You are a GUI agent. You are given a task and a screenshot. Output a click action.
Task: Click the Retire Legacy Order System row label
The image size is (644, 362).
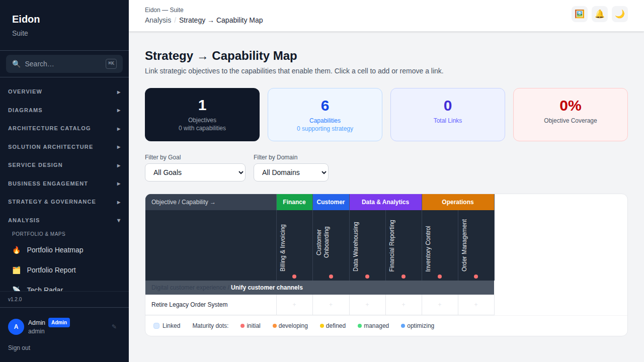tap(190, 305)
